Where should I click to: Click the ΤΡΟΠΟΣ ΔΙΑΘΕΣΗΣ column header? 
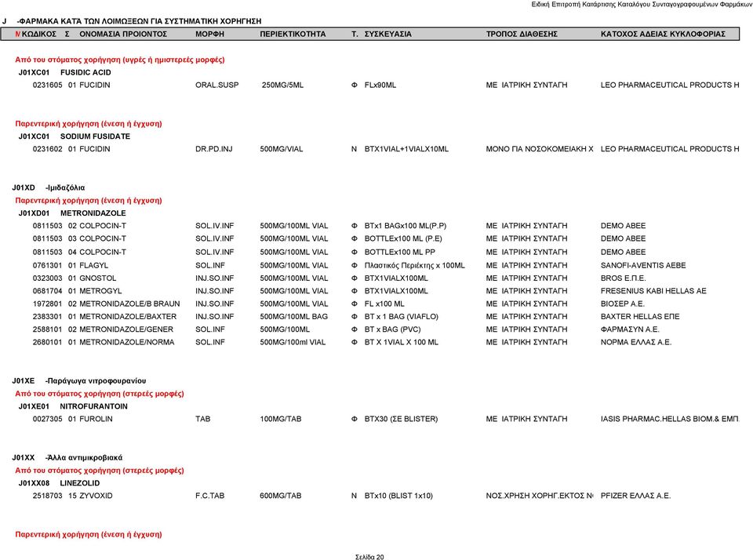[522, 34]
